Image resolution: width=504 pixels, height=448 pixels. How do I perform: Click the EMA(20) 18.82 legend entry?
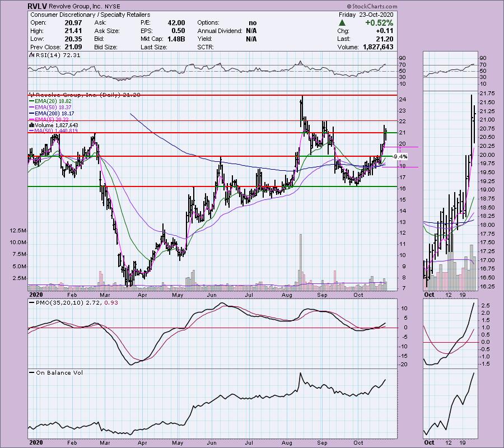click(x=53, y=101)
